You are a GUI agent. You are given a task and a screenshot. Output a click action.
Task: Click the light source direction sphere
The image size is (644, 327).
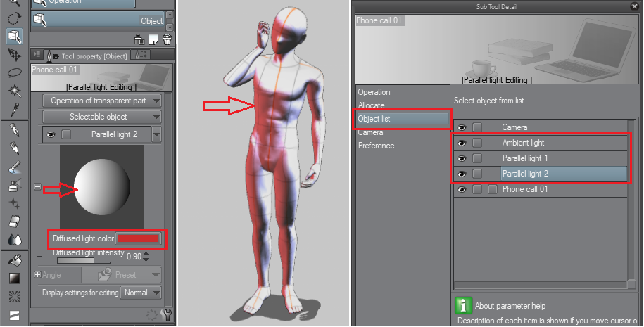[102, 187]
